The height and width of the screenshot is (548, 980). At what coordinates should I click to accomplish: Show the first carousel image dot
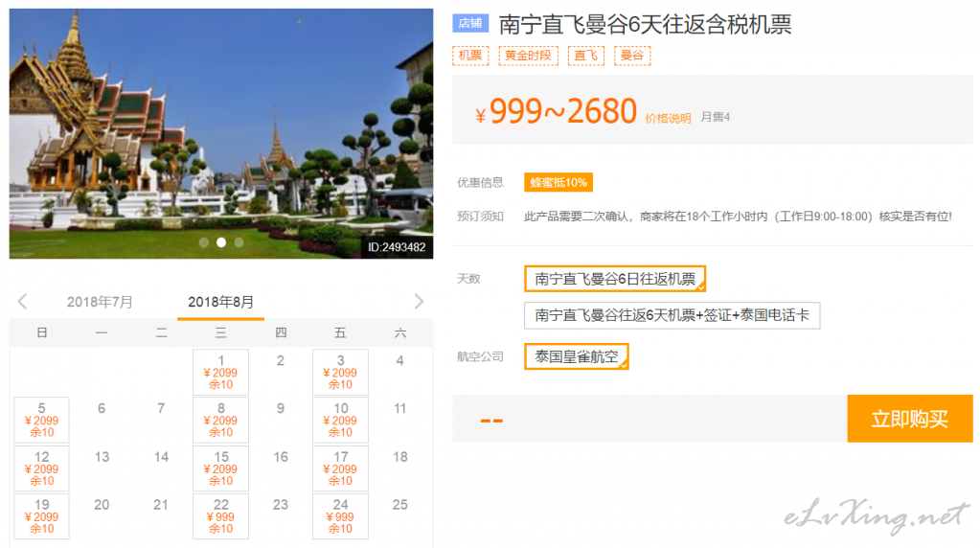(204, 242)
